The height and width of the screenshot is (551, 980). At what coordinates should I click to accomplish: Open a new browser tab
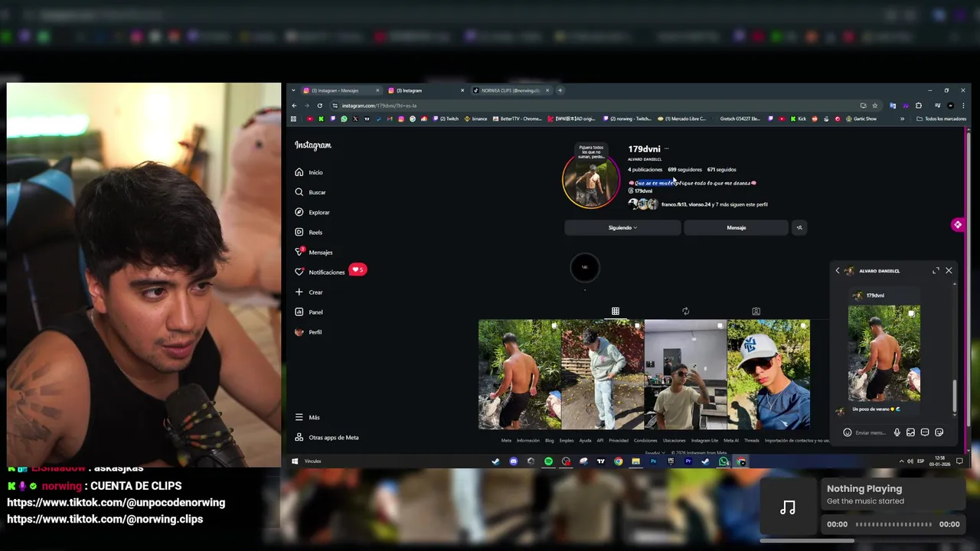[x=560, y=90]
